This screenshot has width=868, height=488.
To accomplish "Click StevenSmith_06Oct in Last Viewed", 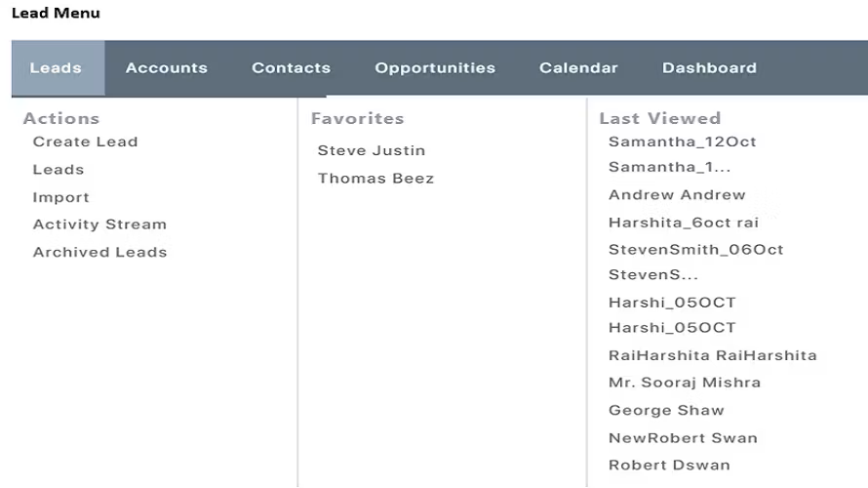I will pyautogui.click(x=695, y=250).
